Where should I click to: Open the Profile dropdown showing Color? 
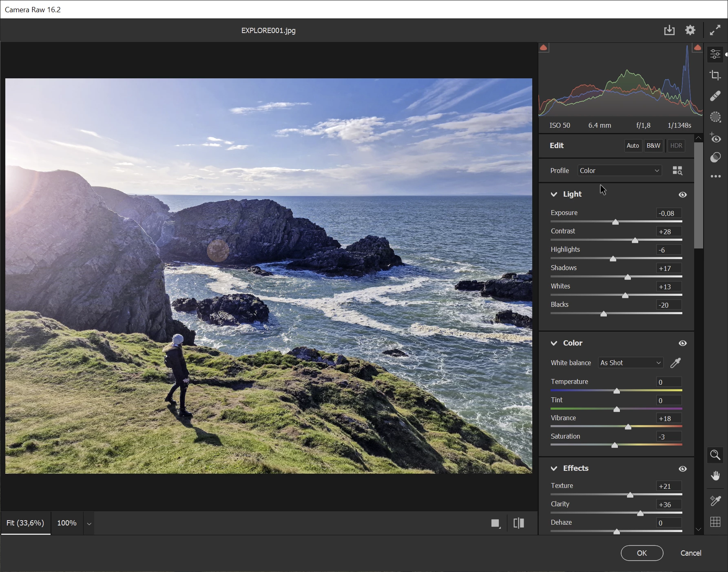point(619,171)
